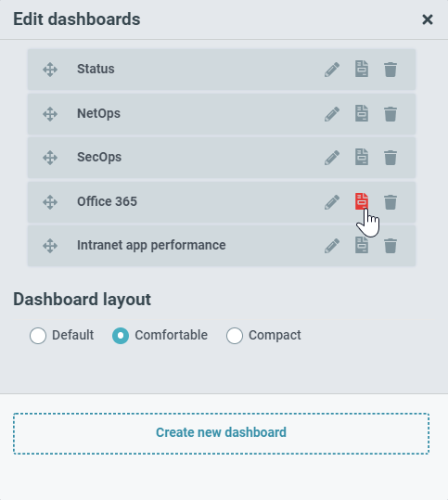
Task: Duplicate the SecOps dashboard
Action: (362, 157)
